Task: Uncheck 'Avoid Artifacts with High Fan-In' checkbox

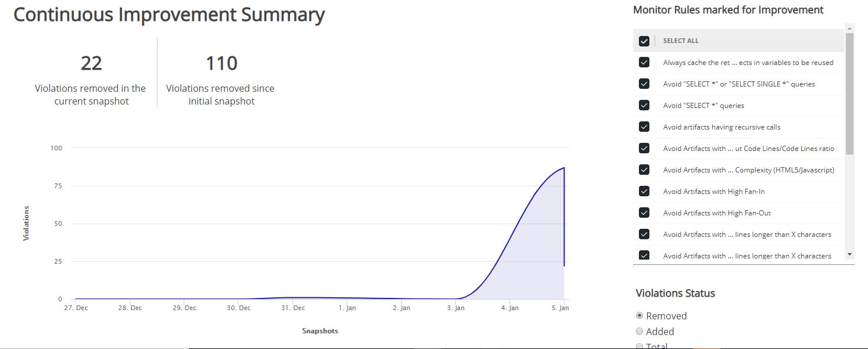Action: tap(644, 191)
